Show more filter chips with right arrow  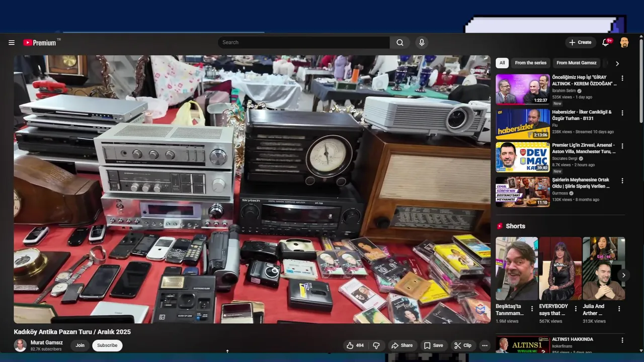617,63
